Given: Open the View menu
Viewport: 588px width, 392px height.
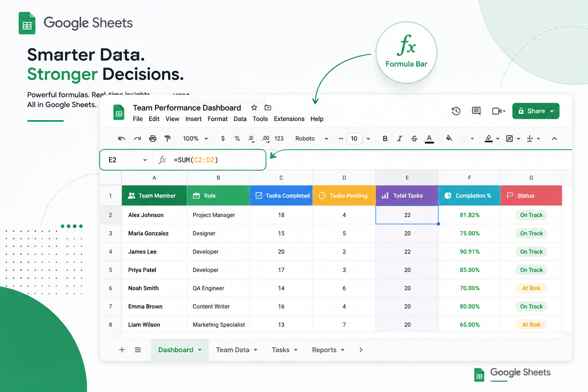Looking at the screenshot, I should point(172,119).
